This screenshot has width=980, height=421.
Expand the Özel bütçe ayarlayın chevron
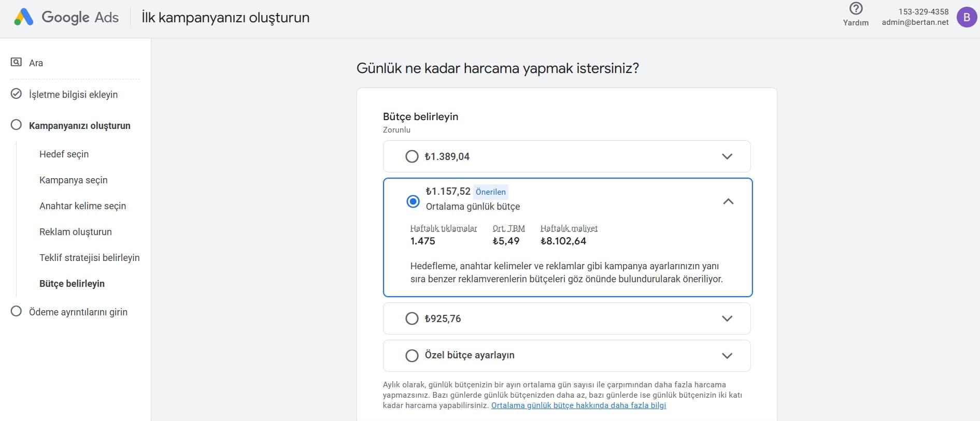[727, 356]
